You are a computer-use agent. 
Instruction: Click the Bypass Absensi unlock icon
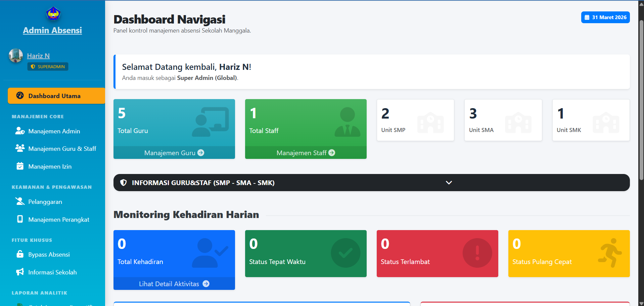click(20, 254)
